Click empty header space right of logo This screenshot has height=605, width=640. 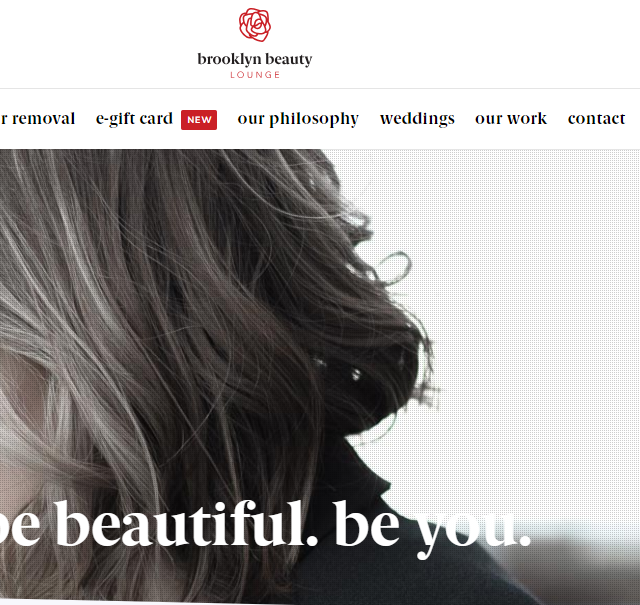[473, 43]
